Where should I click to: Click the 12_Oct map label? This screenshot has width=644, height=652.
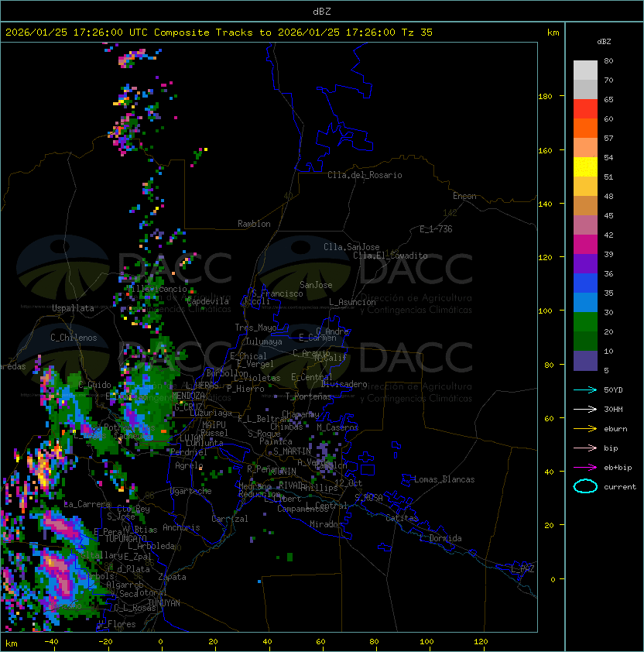pos(348,483)
